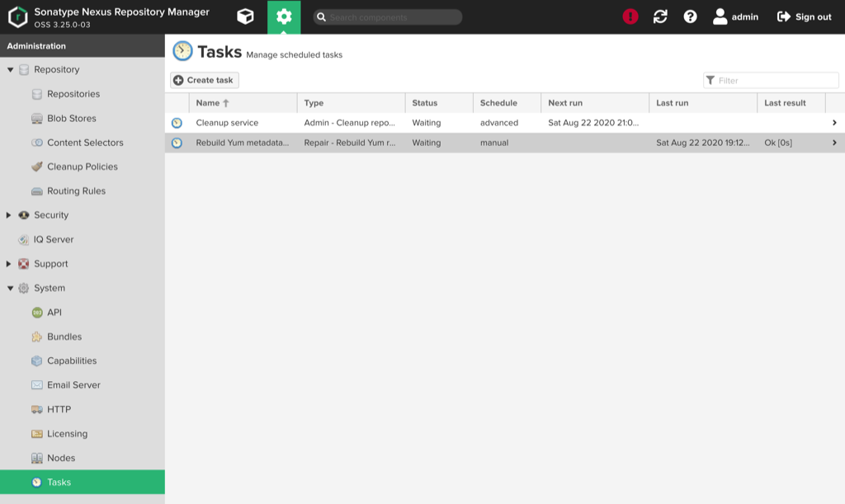Click the admin username link
845x504 pixels.
(x=745, y=16)
